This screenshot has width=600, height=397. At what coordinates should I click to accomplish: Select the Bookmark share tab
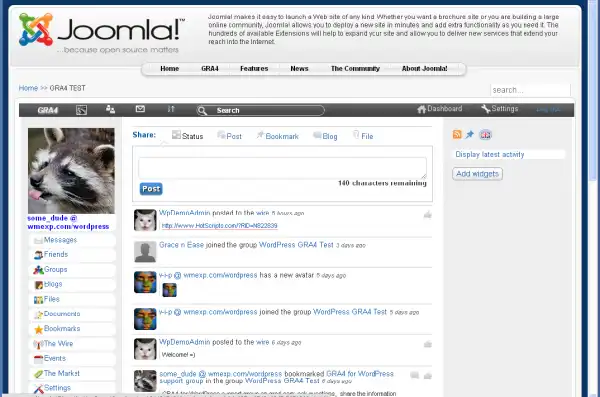point(277,136)
